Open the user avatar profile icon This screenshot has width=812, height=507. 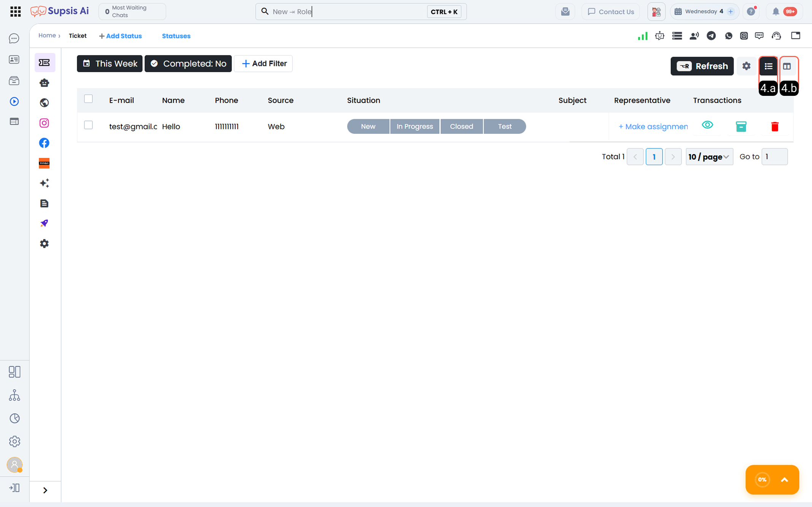[14, 465]
